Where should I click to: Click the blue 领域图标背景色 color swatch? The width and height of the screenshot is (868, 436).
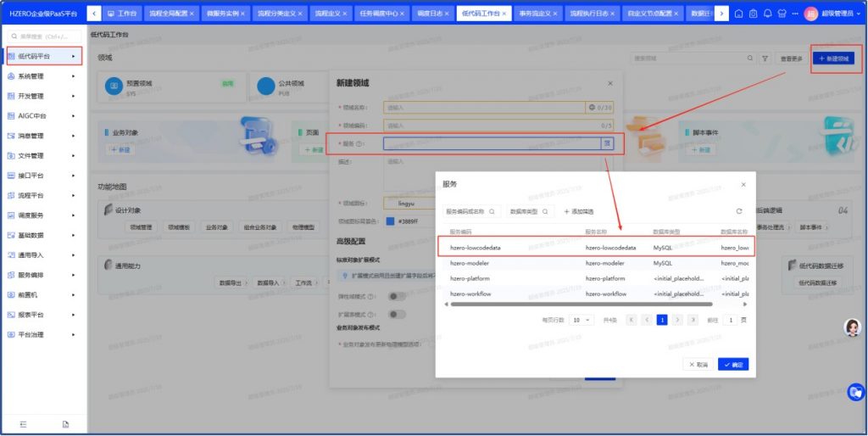(x=390, y=221)
